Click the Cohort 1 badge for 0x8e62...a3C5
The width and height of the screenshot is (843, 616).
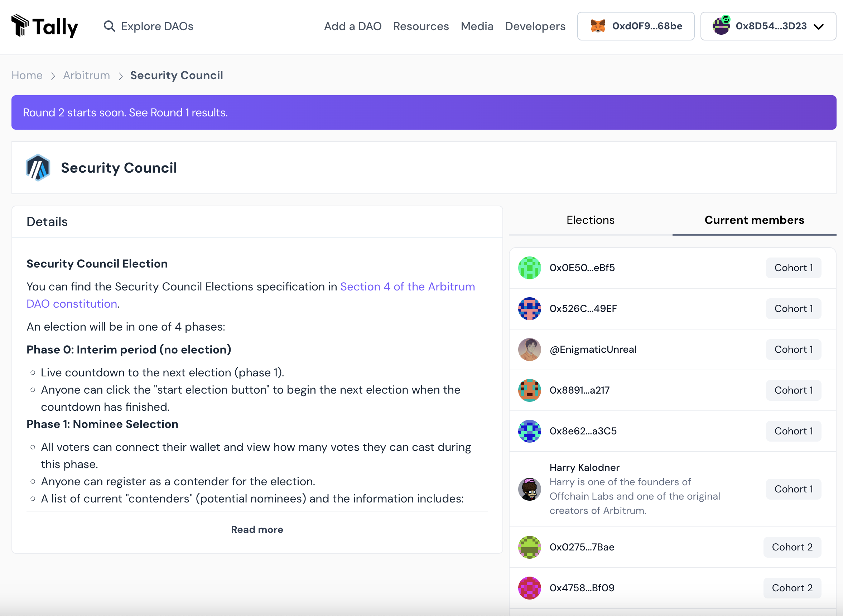coord(794,431)
